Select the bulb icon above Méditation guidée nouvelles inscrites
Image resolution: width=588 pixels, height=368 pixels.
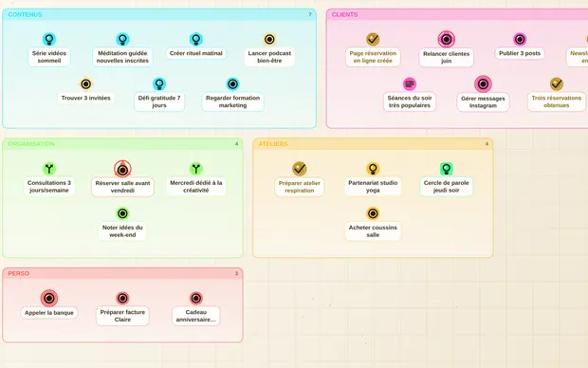[122, 39]
